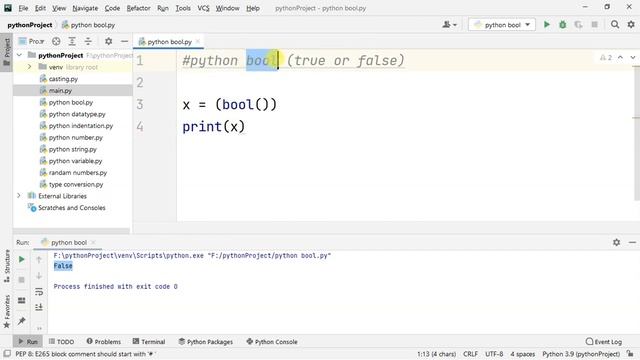This screenshot has width=640, height=360.
Task: Hide the Project tool window
Action: point(124,41)
